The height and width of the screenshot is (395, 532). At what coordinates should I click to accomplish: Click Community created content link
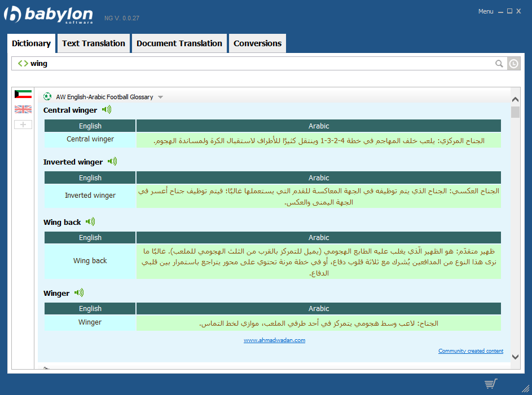(471, 351)
